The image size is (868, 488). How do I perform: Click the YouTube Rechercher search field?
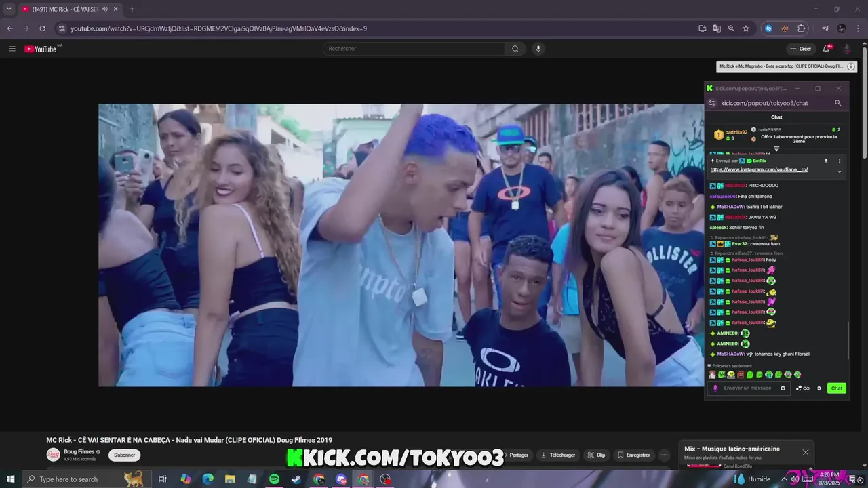click(414, 49)
